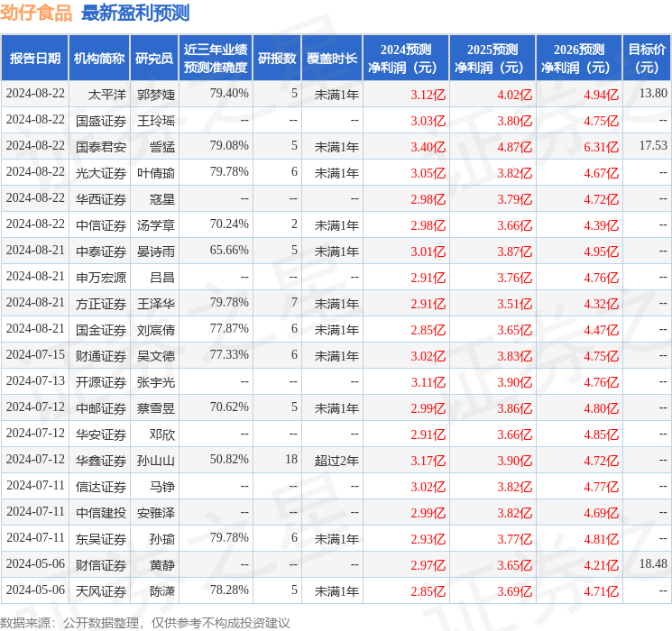
Task: Click researcher name 訾猛
Action: tap(162, 147)
